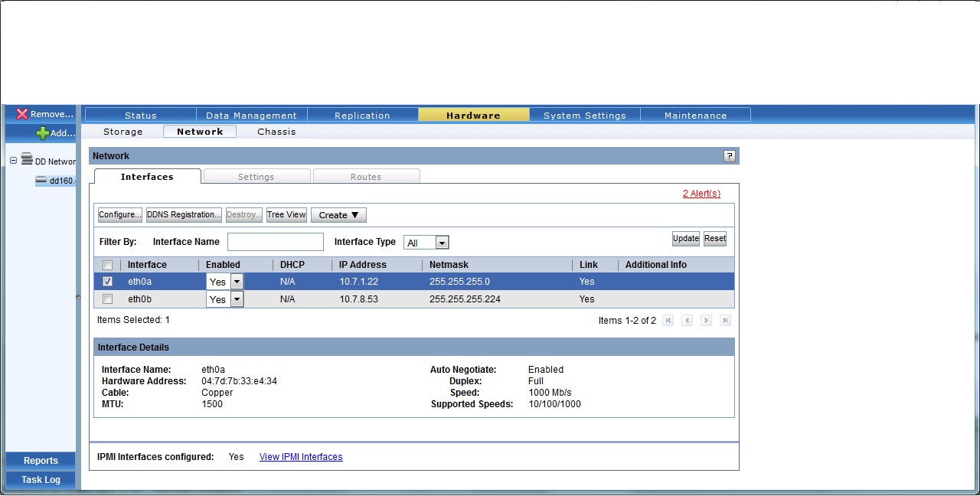Click the Destroy button
Viewport: 980px width, 496px height.
click(244, 215)
